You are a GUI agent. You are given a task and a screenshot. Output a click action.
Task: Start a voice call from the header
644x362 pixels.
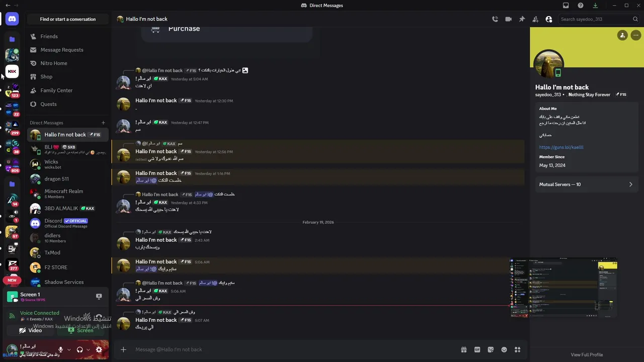click(x=495, y=19)
